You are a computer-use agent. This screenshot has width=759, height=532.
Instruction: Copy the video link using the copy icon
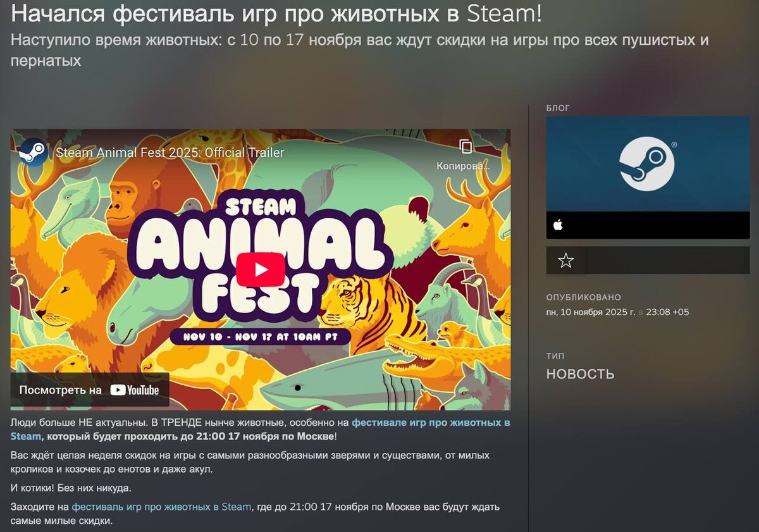click(x=466, y=147)
